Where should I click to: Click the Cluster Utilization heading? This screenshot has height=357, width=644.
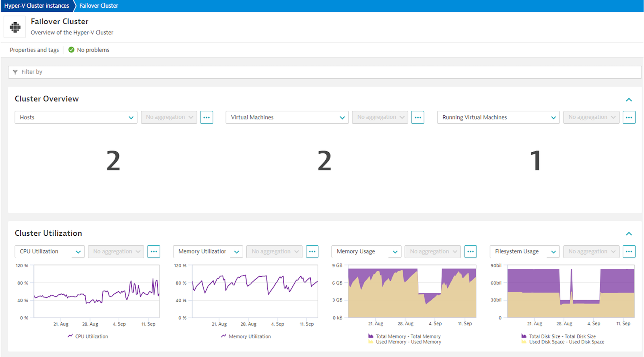(48, 233)
